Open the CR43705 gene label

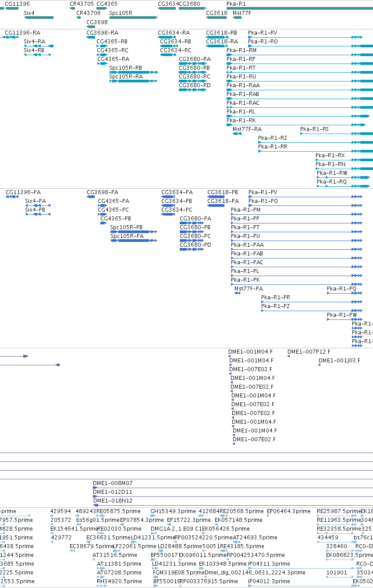tap(82, 4)
